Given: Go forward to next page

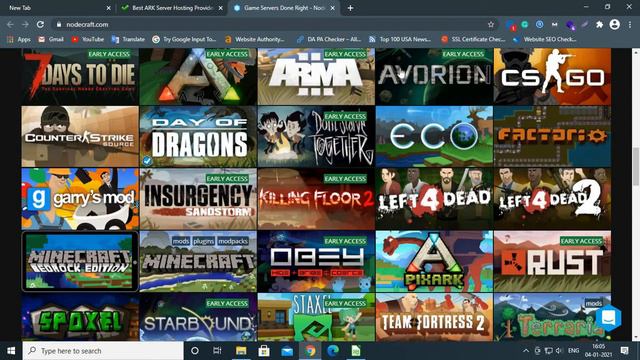Looking at the screenshot, I should [x=25, y=24].
